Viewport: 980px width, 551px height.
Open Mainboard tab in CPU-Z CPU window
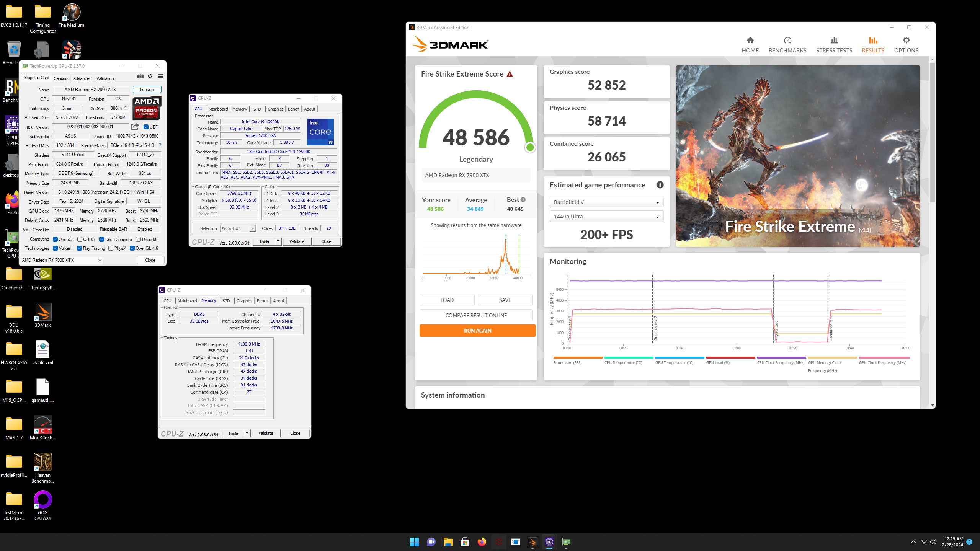click(x=218, y=109)
